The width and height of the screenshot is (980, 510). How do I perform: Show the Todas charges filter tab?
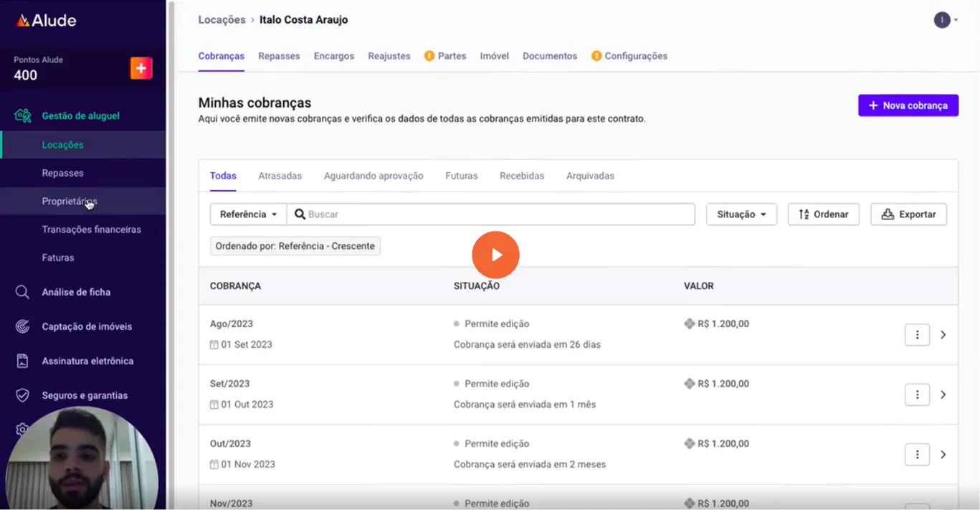pyautogui.click(x=223, y=176)
